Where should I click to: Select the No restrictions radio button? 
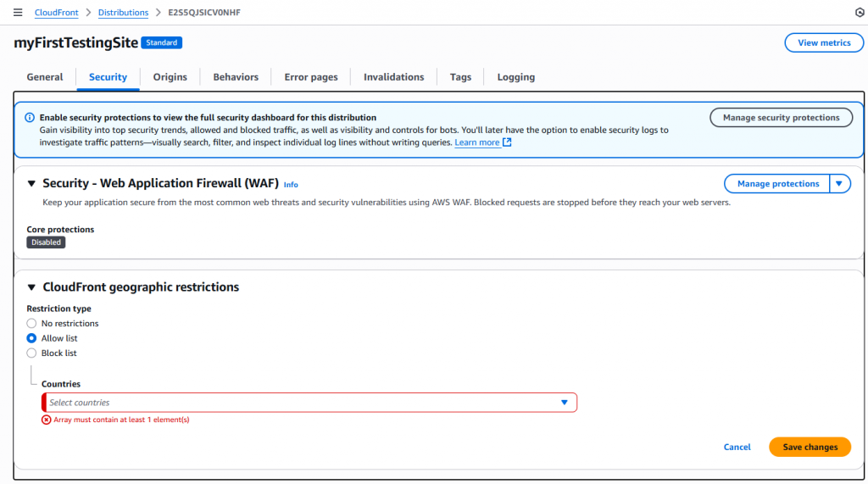pyautogui.click(x=31, y=324)
